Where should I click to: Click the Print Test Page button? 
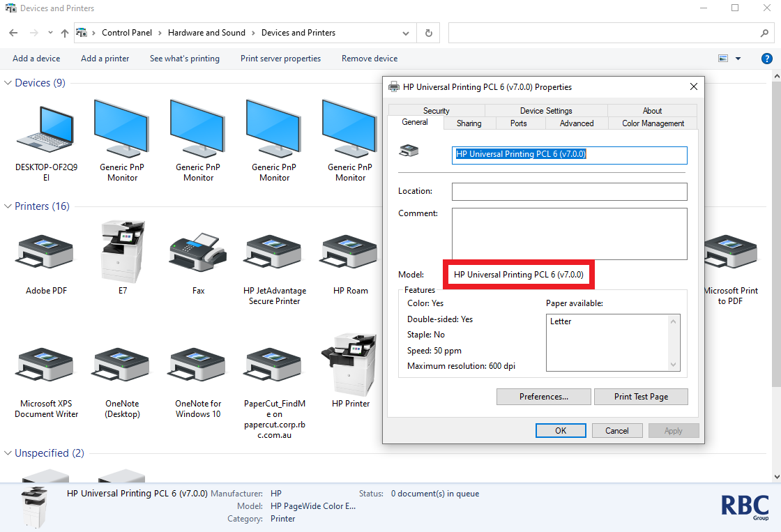point(640,396)
